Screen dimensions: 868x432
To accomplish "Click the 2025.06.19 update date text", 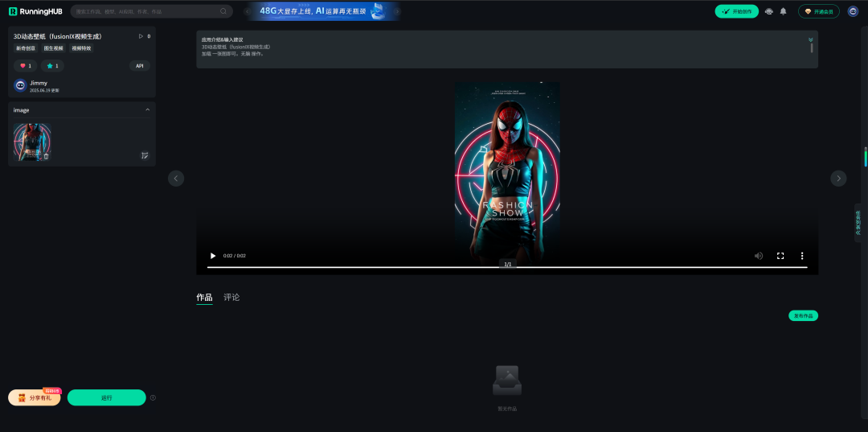I will tap(44, 90).
